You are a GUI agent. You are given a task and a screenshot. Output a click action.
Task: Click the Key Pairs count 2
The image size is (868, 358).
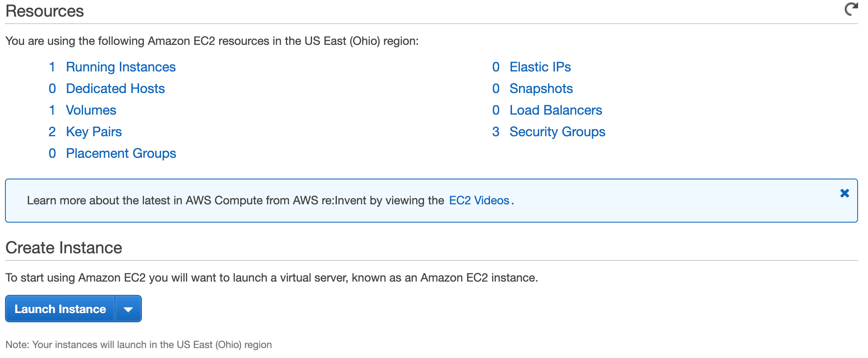(x=52, y=132)
